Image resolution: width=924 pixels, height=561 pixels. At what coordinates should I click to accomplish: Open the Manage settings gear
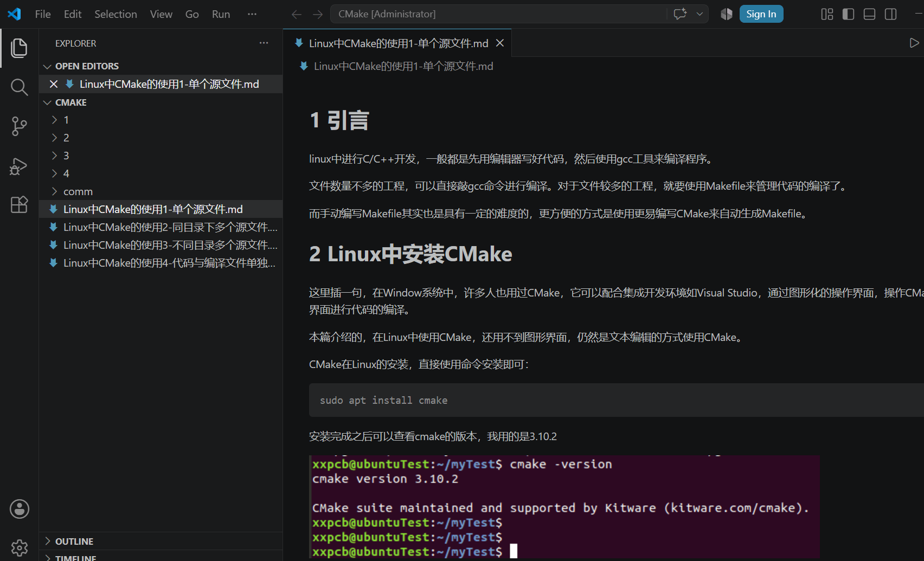tap(19, 548)
